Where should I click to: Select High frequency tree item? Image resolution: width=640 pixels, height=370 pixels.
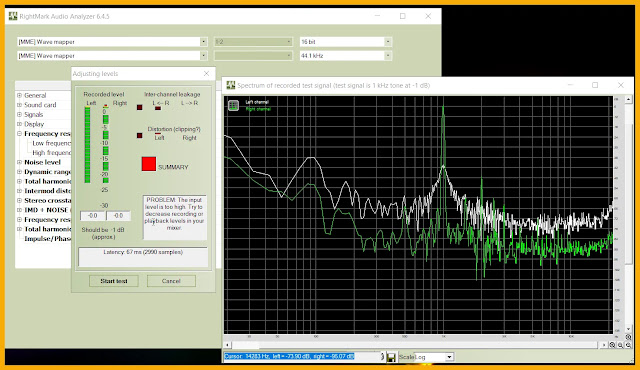coord(51,153)
